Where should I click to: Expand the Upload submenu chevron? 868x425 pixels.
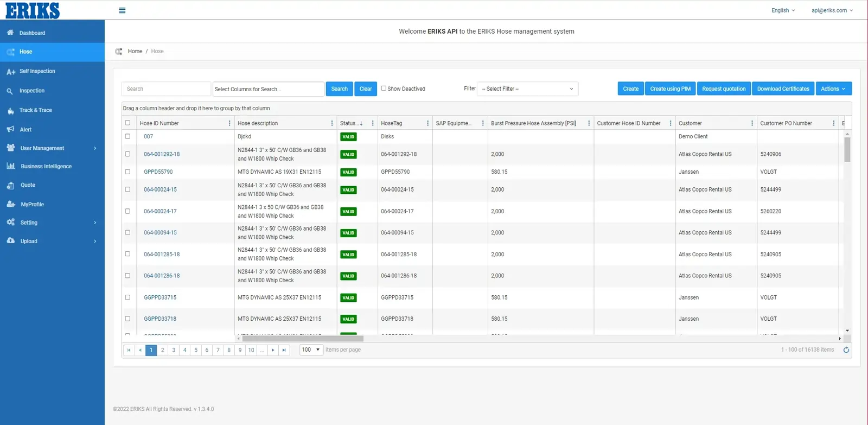tap(95, 241)
